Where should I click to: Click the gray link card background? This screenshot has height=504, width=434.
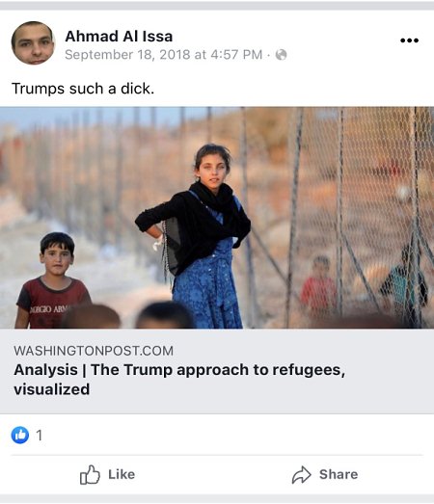(217, 371)
